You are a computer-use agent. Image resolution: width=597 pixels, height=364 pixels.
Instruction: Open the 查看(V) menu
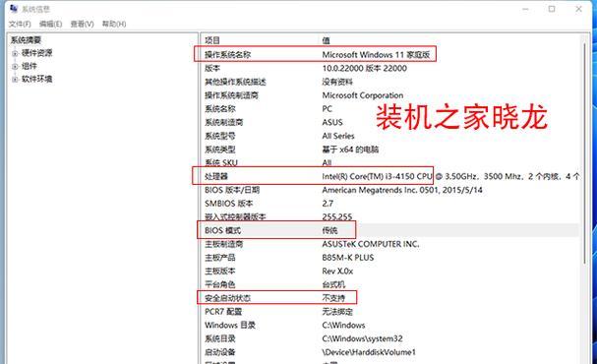(82, 24)
